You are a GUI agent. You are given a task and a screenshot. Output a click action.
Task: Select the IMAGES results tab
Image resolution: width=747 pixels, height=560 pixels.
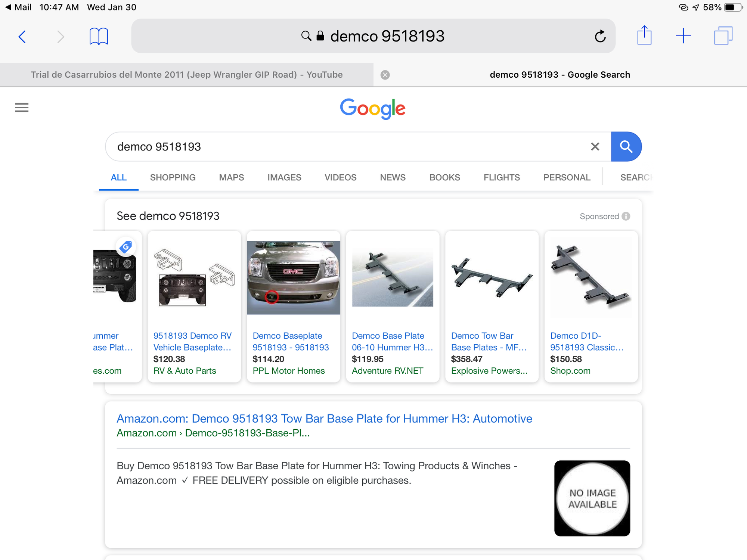coord(284,177)
